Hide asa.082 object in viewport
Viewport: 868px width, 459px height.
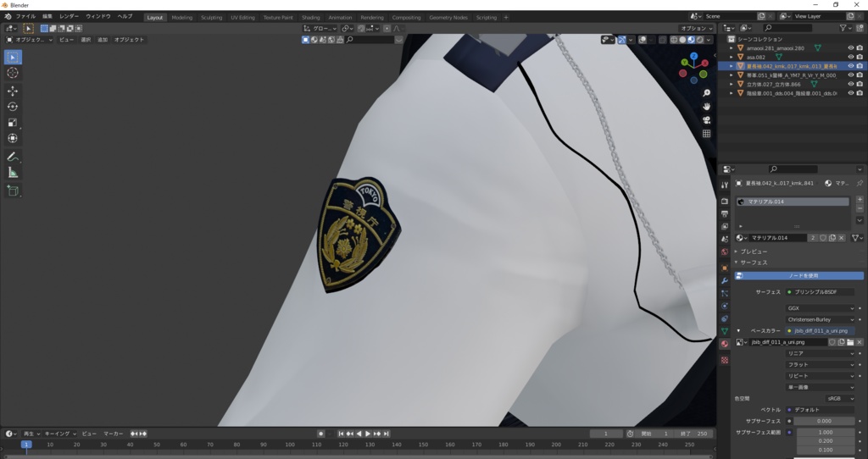click(851, 57)
